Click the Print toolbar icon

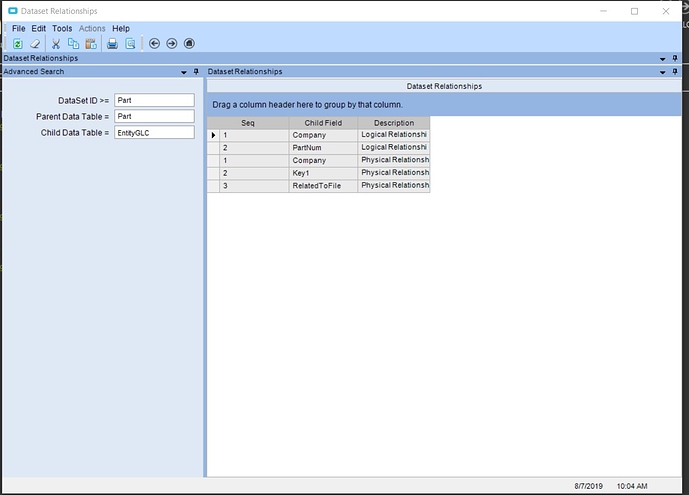coord(112,43)
